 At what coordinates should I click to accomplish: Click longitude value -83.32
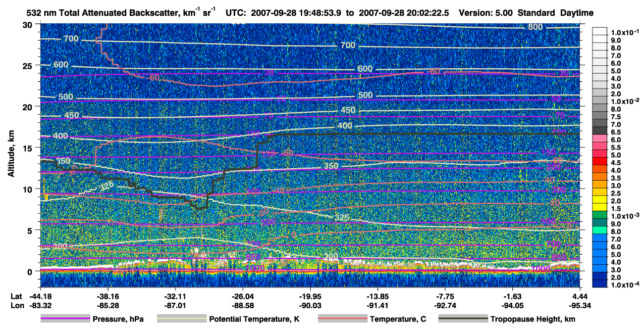[40, 305]
